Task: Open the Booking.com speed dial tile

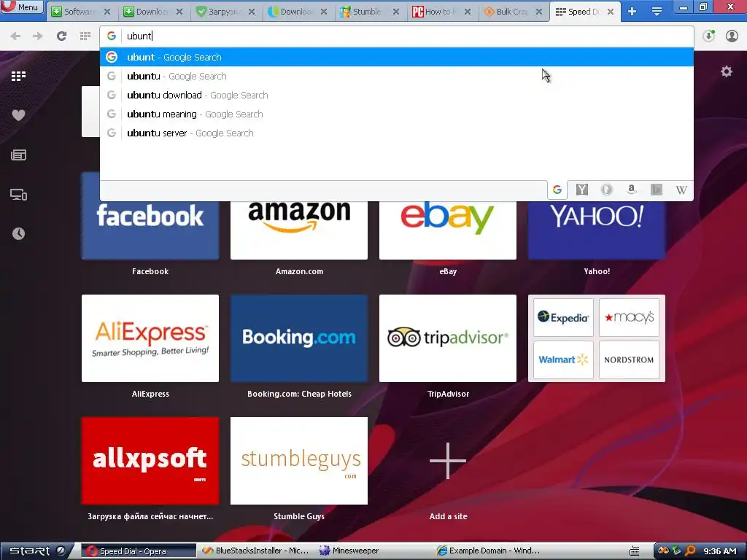Action: (x=298, y=338)
